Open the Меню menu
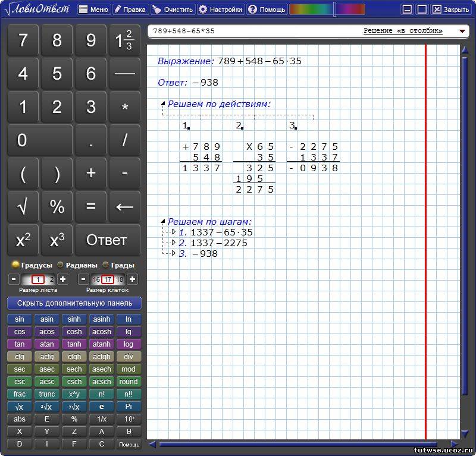Screen dimensions: 476x456 pos(93,10)
